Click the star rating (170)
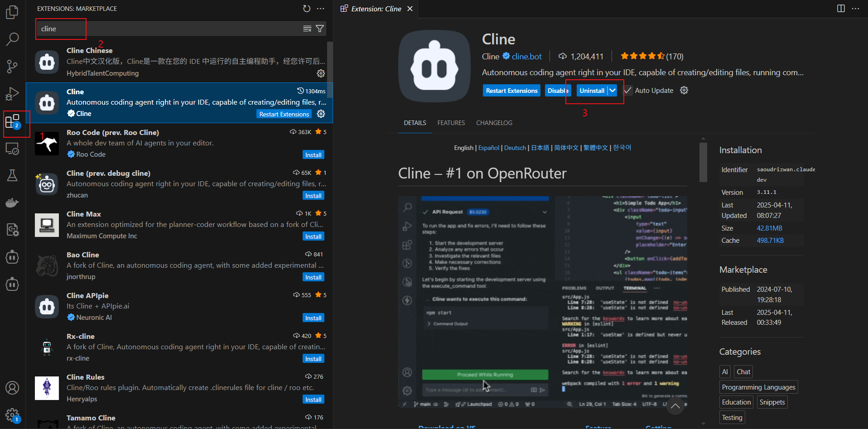Screen dimensions: 868x429 click(x=651, y=56)
